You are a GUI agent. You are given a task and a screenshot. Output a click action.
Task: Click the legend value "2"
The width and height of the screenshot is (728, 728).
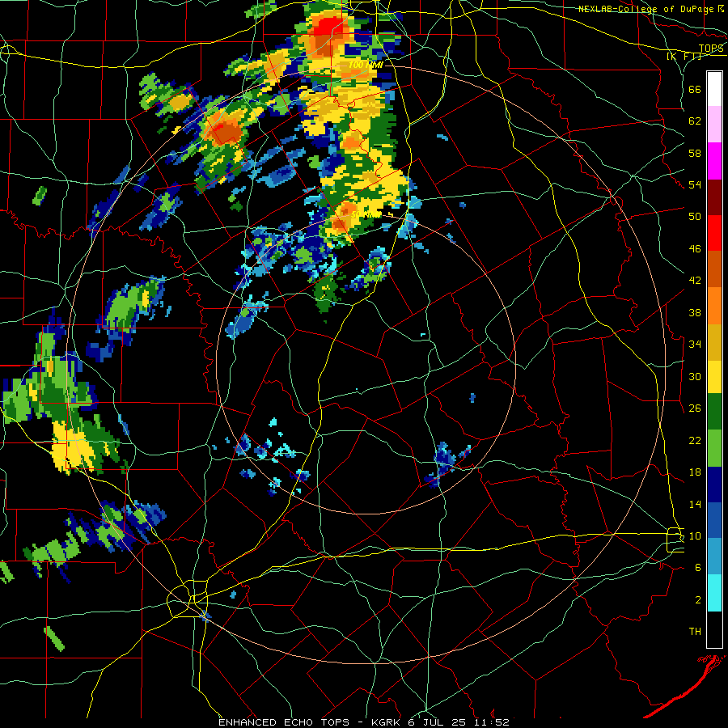click(x=698, y=599)
